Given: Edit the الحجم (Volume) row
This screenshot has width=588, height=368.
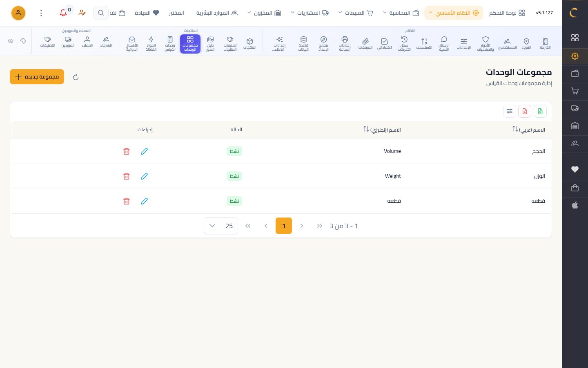Looking at the screenshot, I should point(145,151).
